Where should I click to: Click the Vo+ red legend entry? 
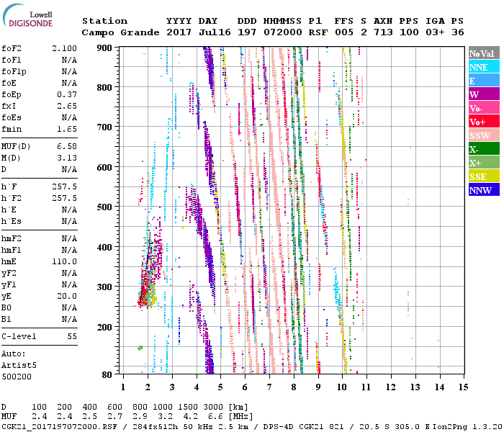pyautogui.click(x=482, y=122)
